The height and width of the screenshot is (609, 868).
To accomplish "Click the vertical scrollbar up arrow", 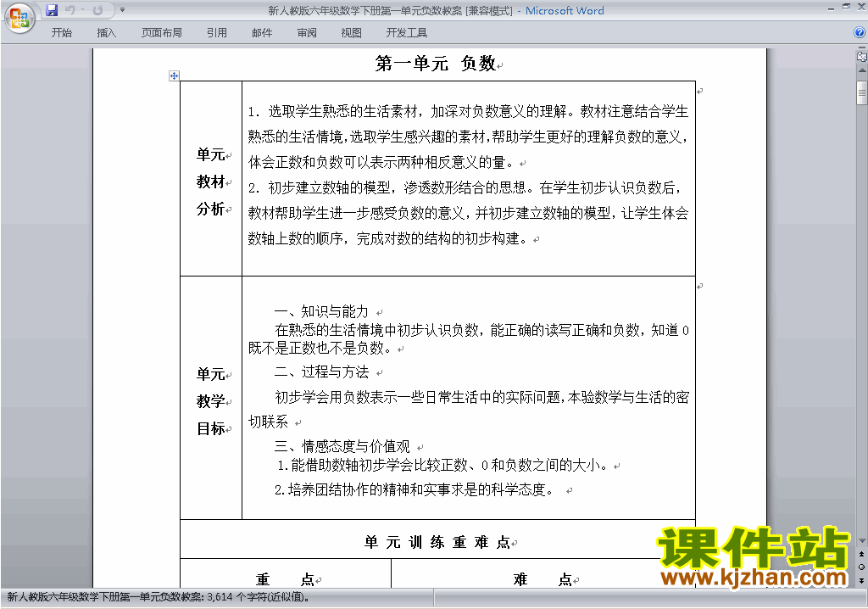I will click(x=862, y=71).
